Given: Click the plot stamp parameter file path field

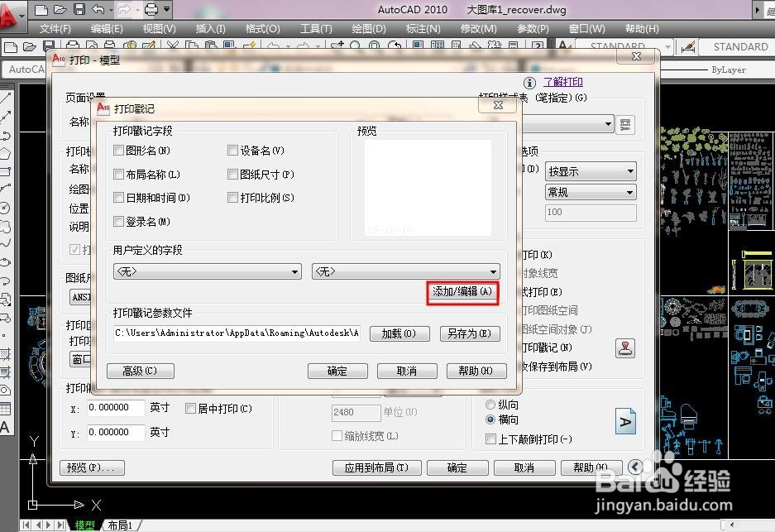Looking at the screenshot, I should 237,333.
